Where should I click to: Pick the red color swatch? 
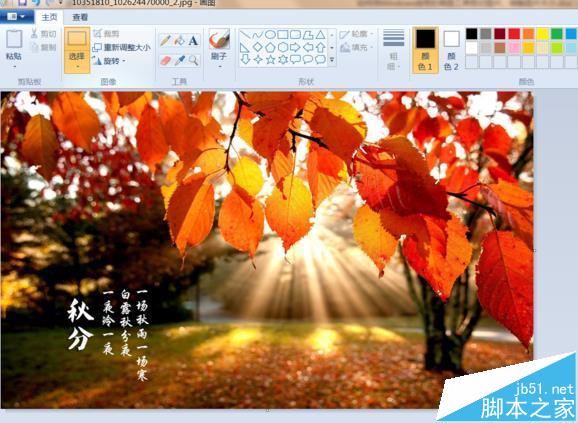click(x=514, y=34)
